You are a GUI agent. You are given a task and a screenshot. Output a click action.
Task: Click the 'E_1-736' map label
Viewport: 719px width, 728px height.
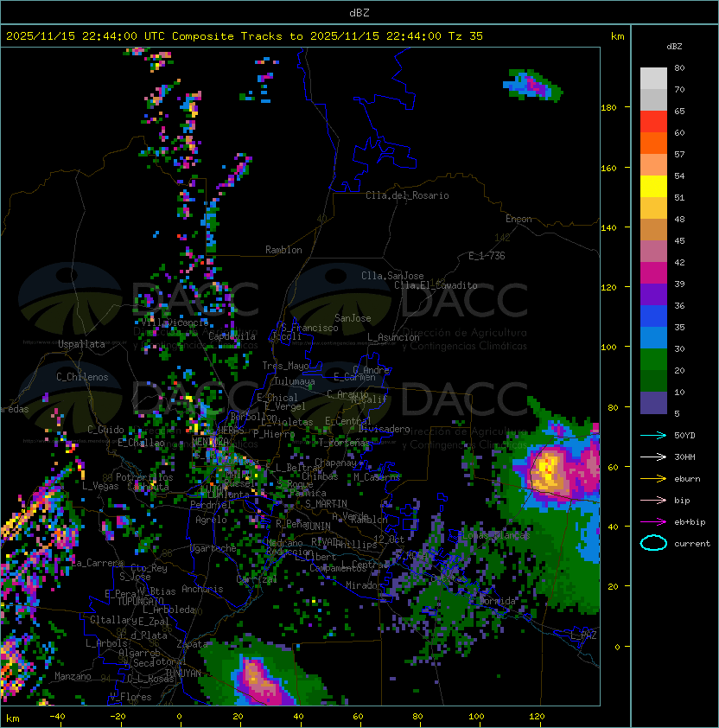(x=487, y=256)
